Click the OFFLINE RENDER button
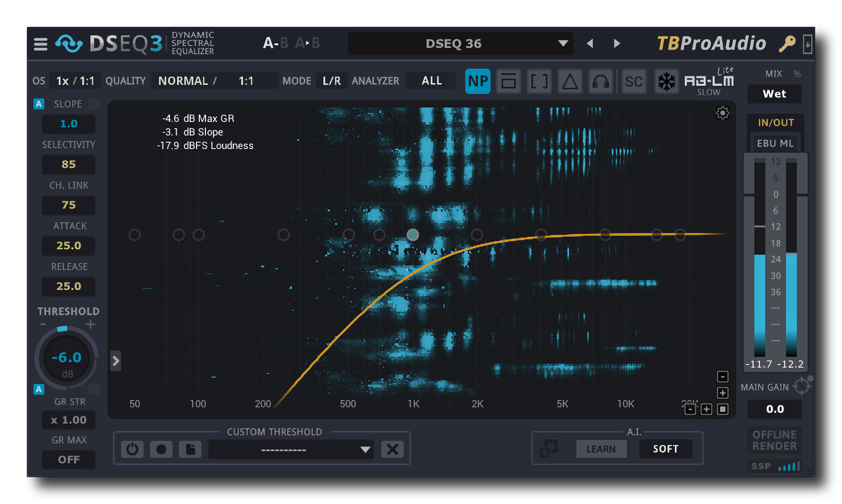842x504 pixels. coord(774,440)
